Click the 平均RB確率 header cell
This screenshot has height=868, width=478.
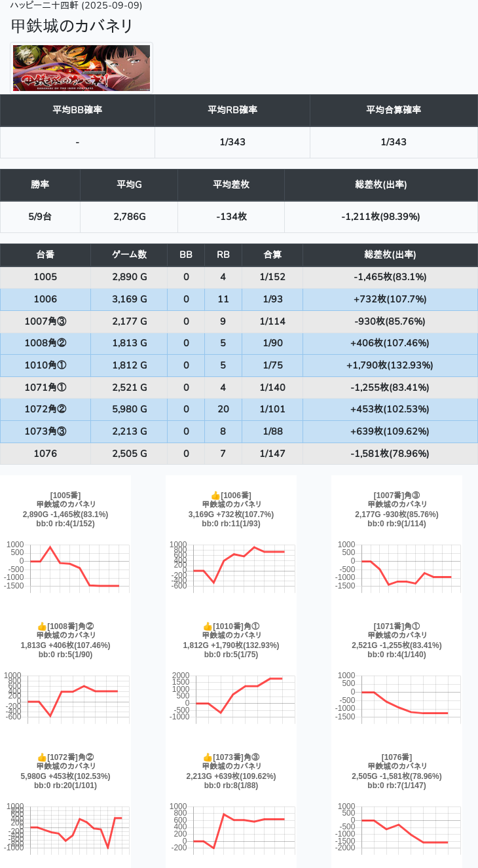[x=232, y=110]
